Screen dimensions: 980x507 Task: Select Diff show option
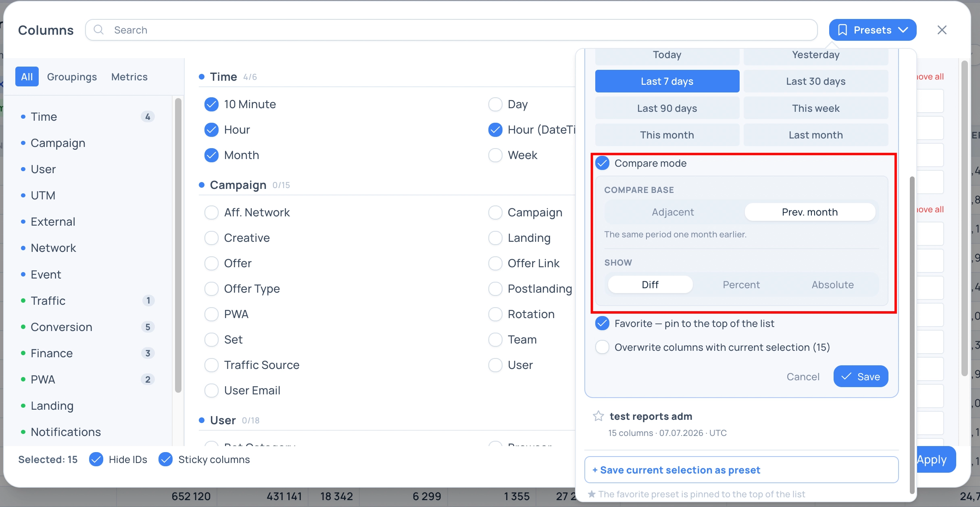click(x=650, y=285)
